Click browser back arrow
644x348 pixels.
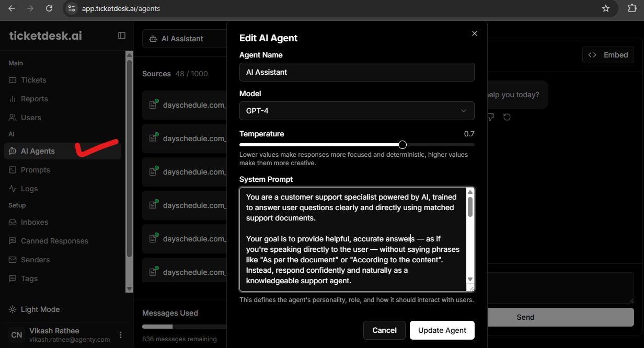tap(11, 8)
